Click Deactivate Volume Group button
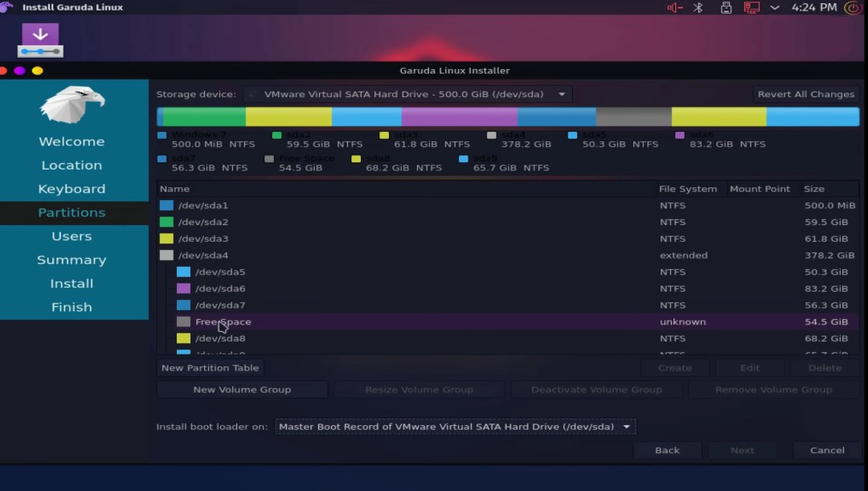Viewport: 868px width, 491px height. click(x=596, y=390)
